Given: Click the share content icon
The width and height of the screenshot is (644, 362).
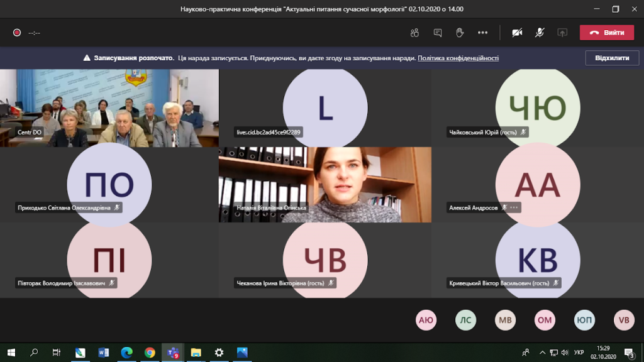Looking at the screenshot, I should point(562,33).
